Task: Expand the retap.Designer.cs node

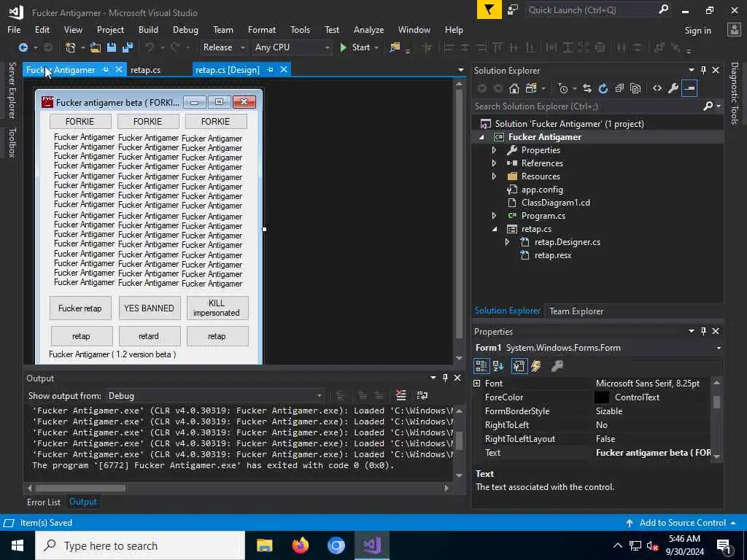Action: click(508, 242)
